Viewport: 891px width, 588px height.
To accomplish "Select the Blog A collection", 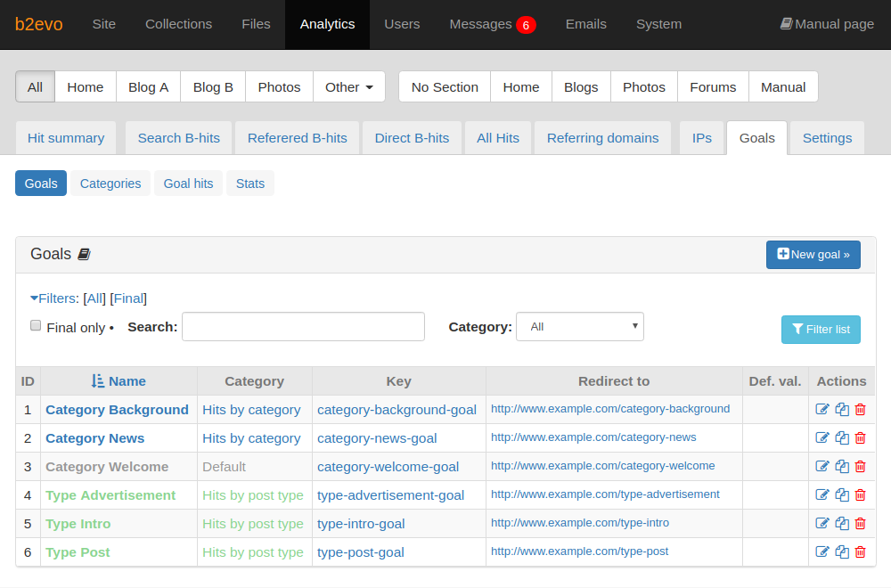I will [148, 87].
